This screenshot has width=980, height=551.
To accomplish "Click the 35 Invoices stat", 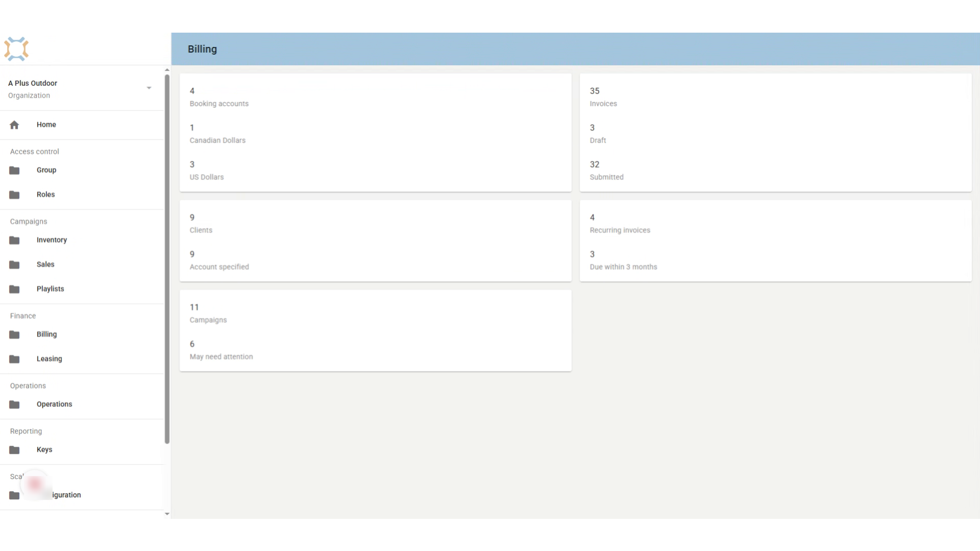I will tap(603, 97).
